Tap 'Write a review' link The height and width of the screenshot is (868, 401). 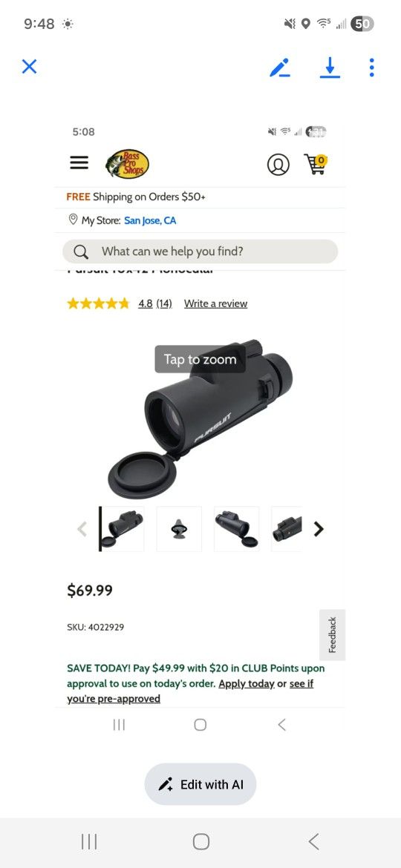pyautogui.click(x=215, y=303)
